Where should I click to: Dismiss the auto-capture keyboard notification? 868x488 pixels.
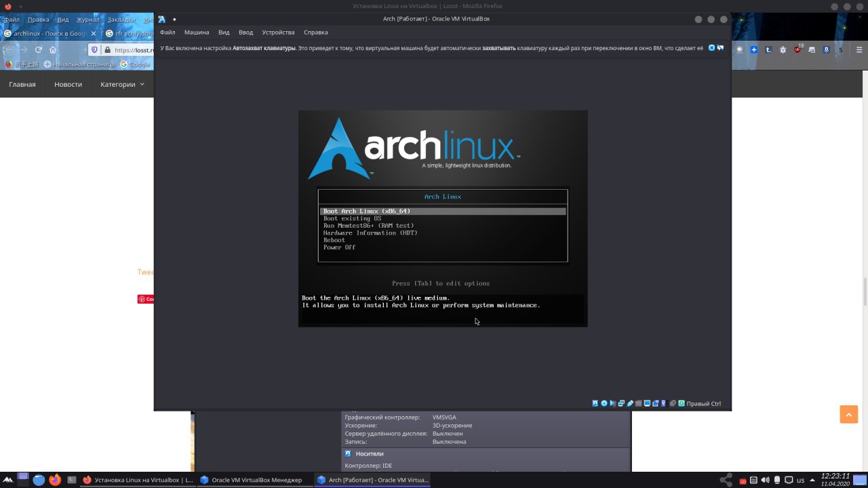[711, 47]
